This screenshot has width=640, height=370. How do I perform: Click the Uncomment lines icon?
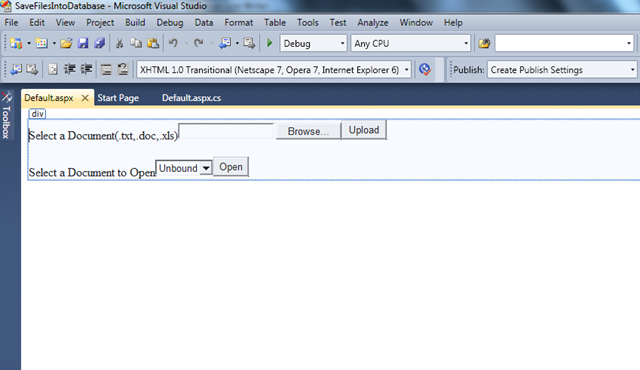[123, 69]
